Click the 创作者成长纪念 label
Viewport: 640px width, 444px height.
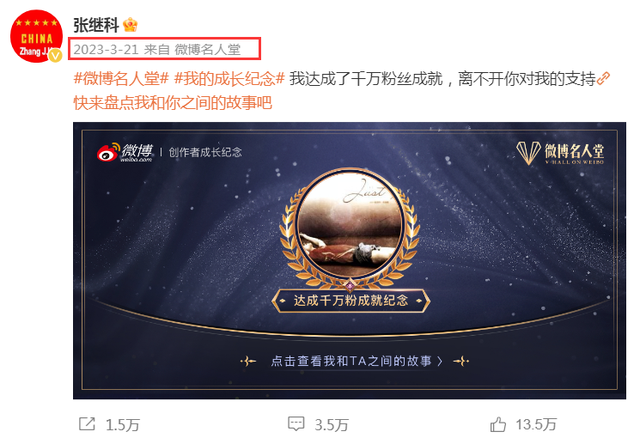(205, 153)
